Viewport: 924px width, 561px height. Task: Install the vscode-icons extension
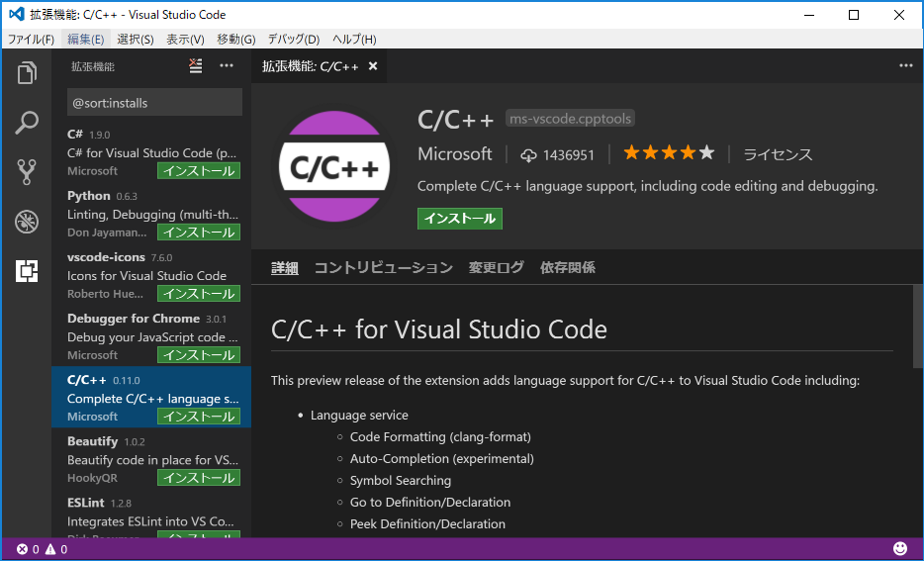(x=199, y=294)
